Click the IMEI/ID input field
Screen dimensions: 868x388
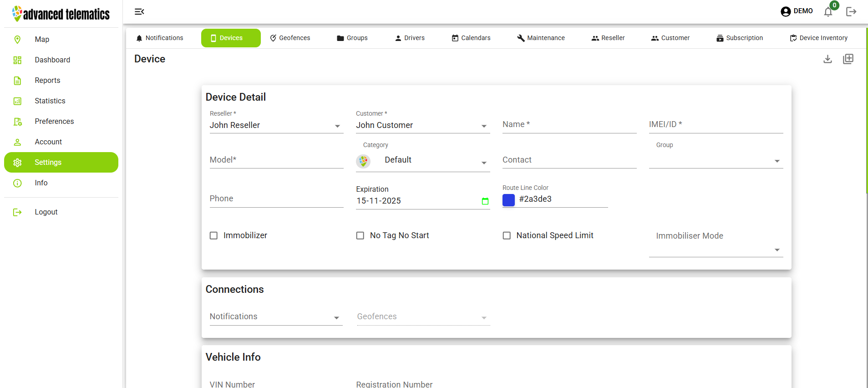tap(716, 125)
